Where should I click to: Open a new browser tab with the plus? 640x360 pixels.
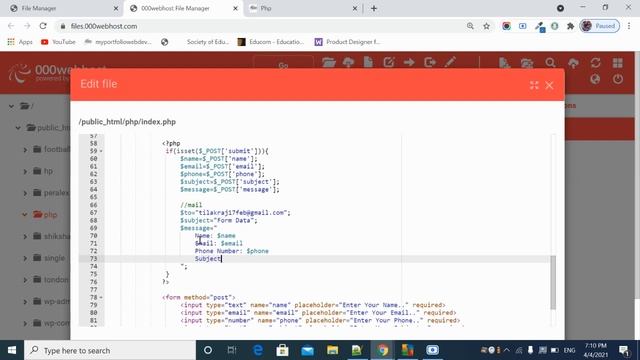pos(374,8)
